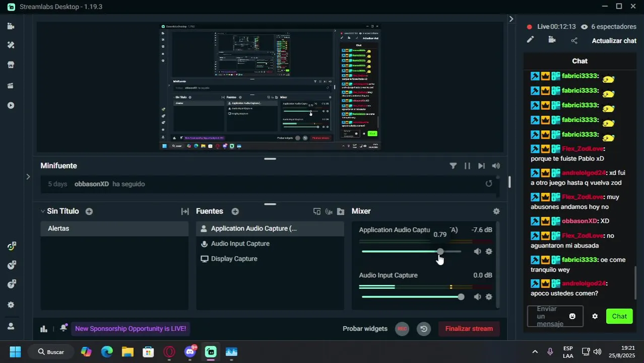
Task: Toggle recording with the REC button
Action: pos(402,329)
